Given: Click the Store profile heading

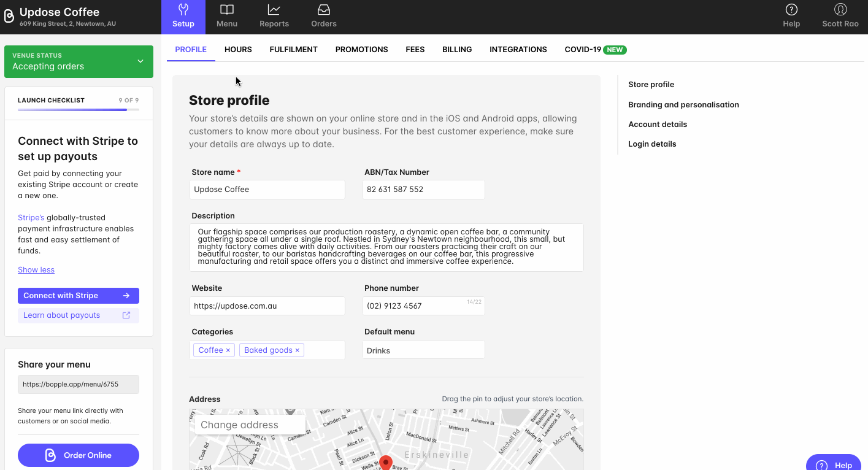Looking at the screenshot, I should (x=229, y=100).
